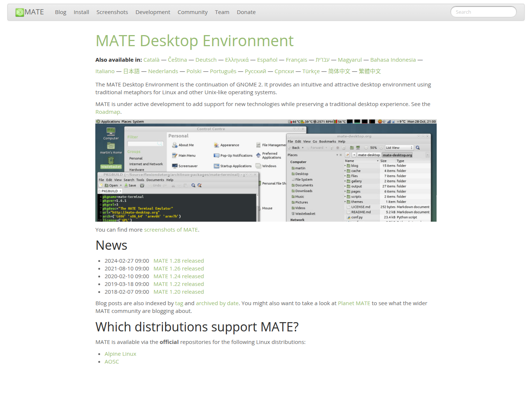Visit the Planet MATE link

[x=354, y=303]
